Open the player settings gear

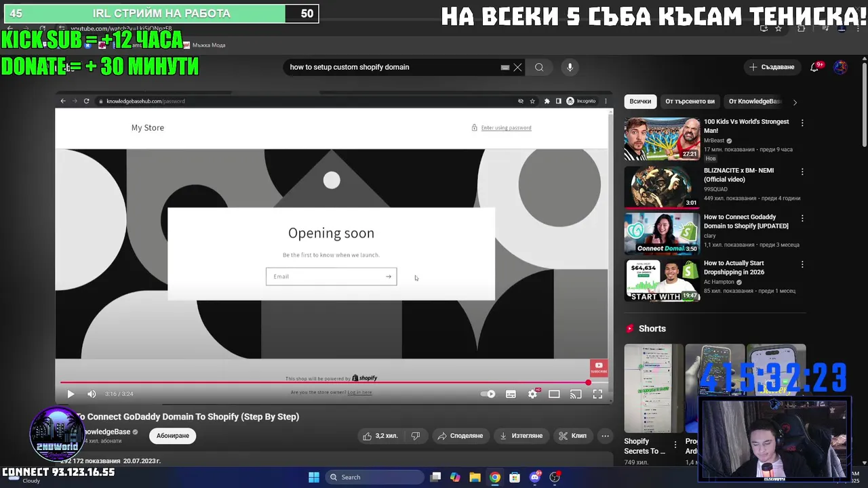click(533, 394)
